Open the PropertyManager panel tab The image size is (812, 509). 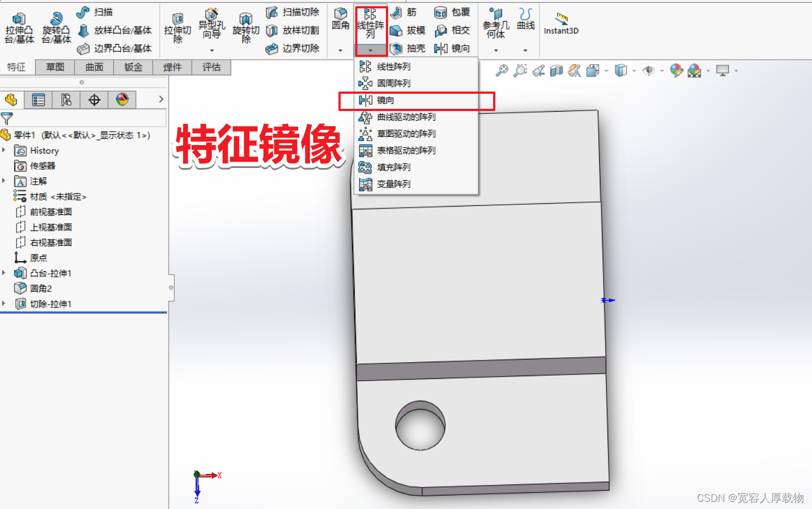(39, 100)
